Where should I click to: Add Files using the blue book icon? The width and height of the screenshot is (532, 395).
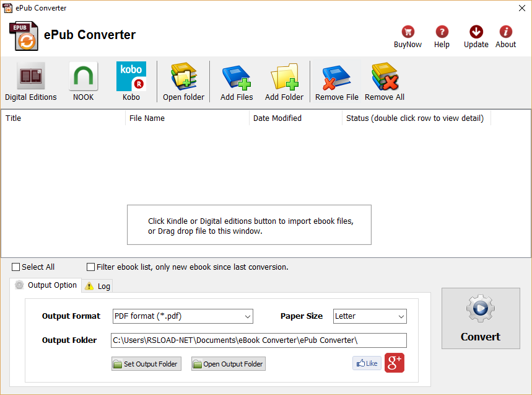pos(237,81)
